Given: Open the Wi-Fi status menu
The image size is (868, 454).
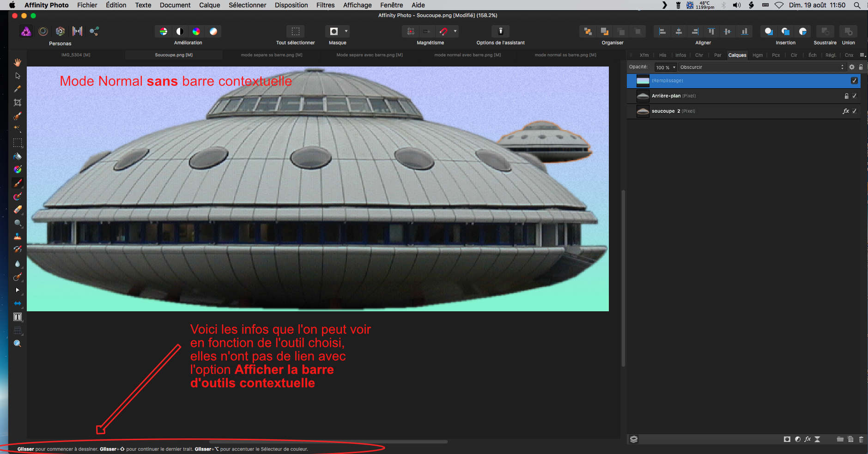Looking at the screenshot, I should click(779, 5).
